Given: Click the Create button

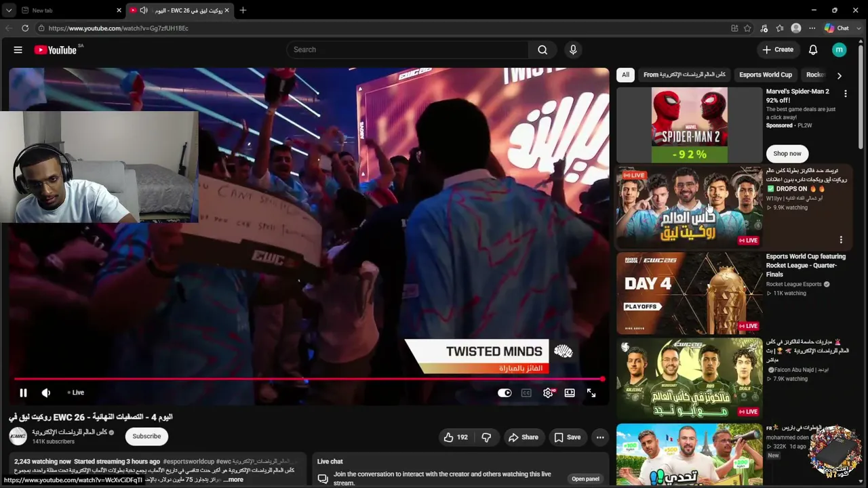Looking at the screenshot, I should [778, 49].
